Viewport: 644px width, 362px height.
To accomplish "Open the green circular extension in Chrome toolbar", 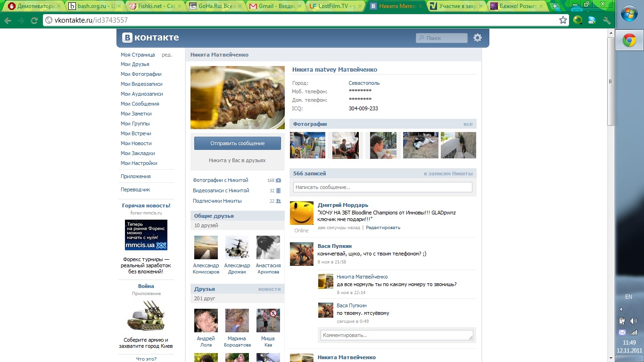I will [578, 20].
